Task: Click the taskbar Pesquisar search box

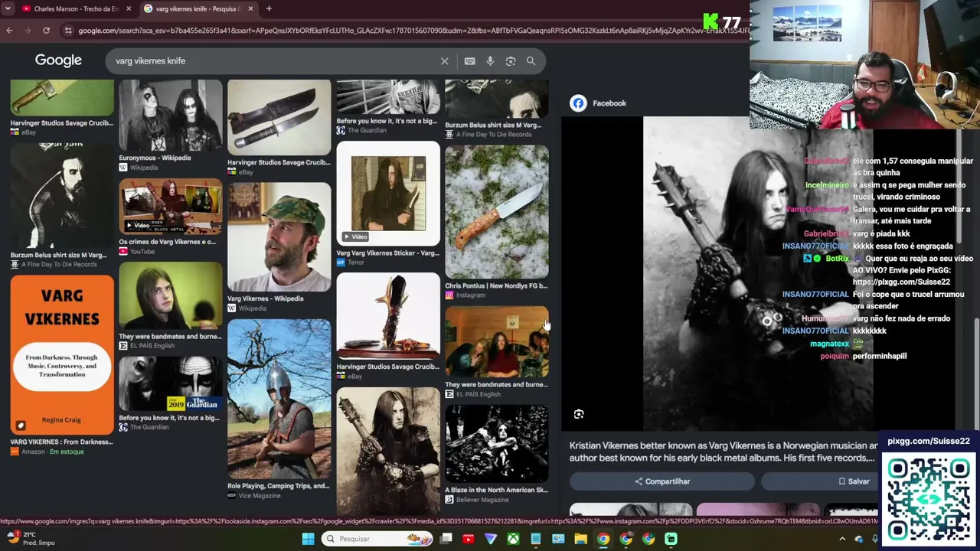Action: (x=378, y=539)
